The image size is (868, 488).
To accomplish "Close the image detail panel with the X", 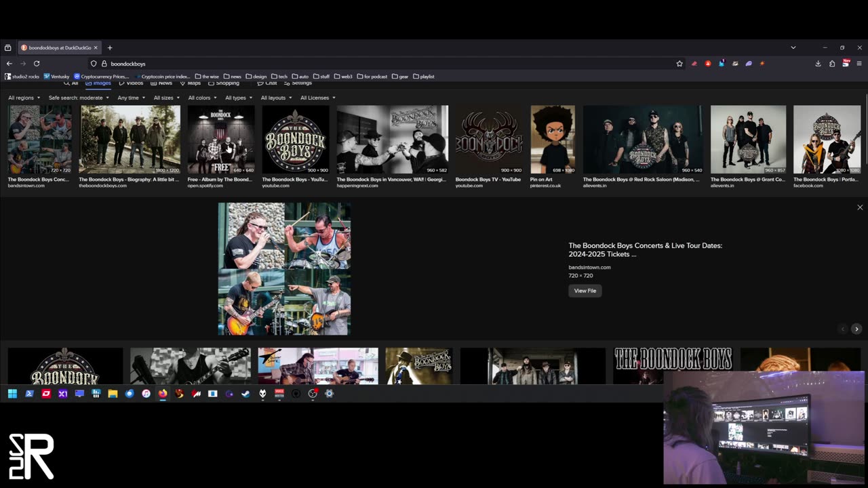I will pyautogui.click(x=860, y=207).
